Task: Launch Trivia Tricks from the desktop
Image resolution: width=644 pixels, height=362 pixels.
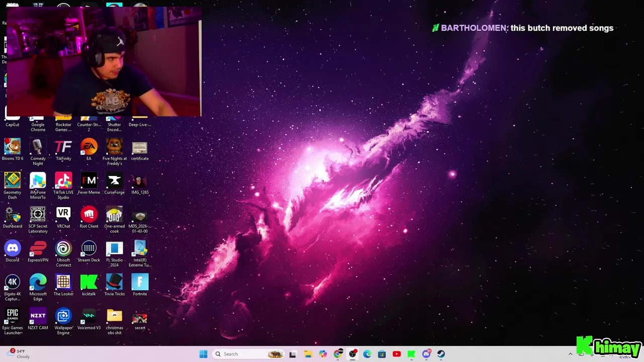Action: pyautogui.click(x=114, y=285)
